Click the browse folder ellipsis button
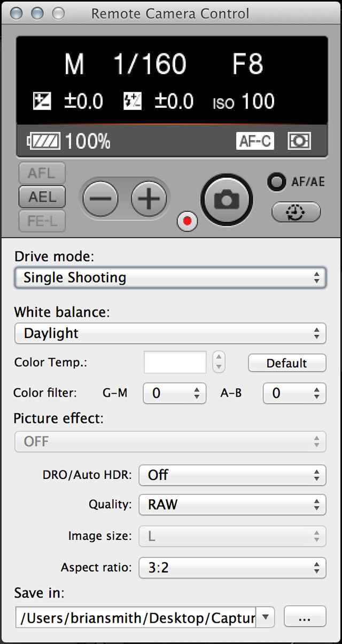Viewport: 342px width, 644px height. tap(305, 618)
